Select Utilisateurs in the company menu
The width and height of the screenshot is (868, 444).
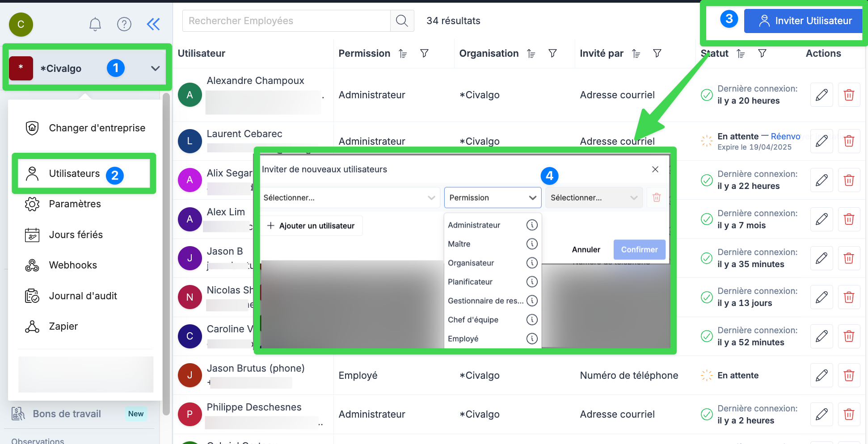click(75, 174)
